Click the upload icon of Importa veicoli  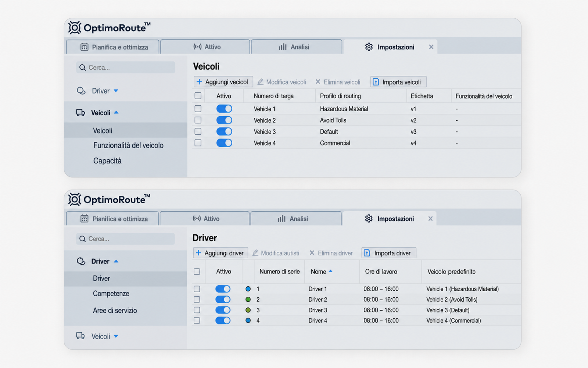[376, 82]
